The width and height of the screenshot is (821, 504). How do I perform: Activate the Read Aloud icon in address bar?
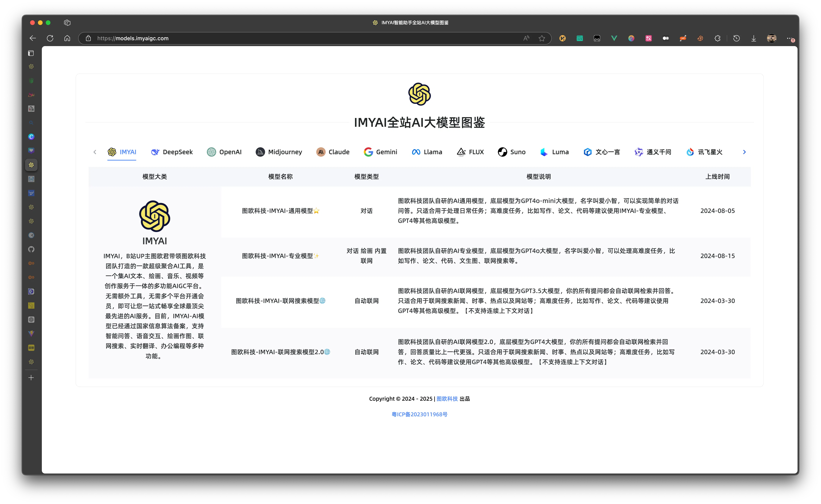(x=526, y=38)
